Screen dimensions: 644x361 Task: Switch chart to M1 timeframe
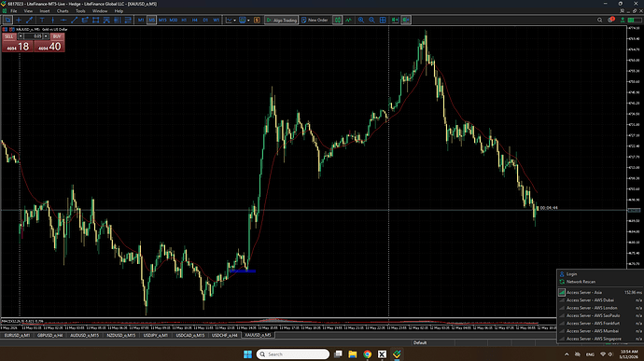[x=141, y=20]
